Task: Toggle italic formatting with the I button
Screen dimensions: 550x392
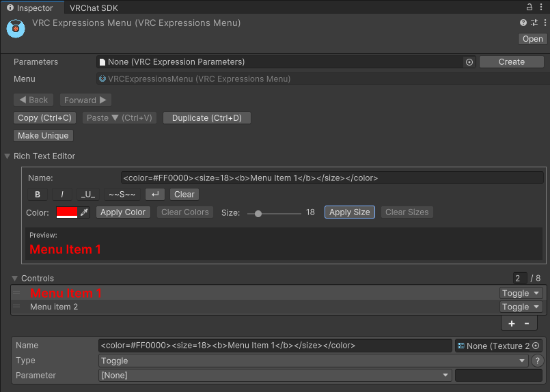Action: [x=62, y=194]
